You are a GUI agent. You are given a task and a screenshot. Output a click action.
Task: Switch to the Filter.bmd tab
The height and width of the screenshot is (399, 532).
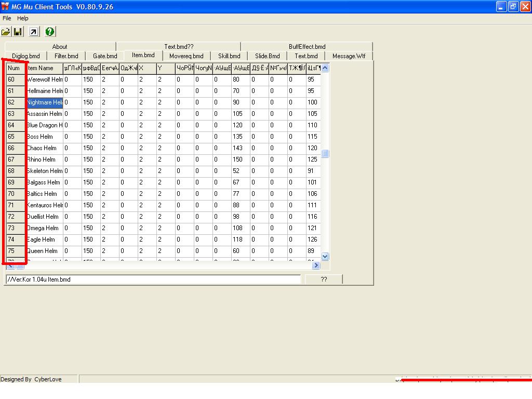66,56
